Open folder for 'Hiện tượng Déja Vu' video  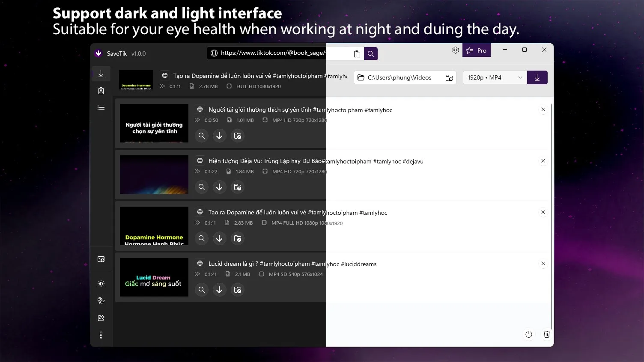237,187
